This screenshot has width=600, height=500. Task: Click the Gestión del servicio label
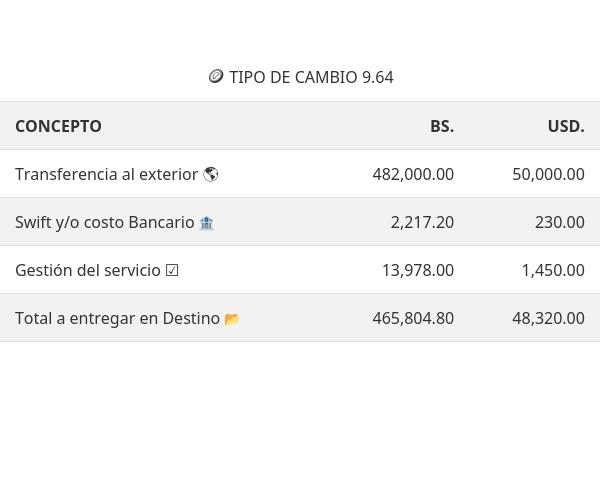(87, 270)
